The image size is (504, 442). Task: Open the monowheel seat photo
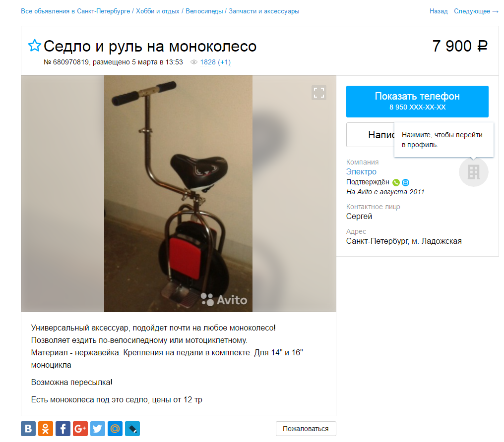pos(179,194)
